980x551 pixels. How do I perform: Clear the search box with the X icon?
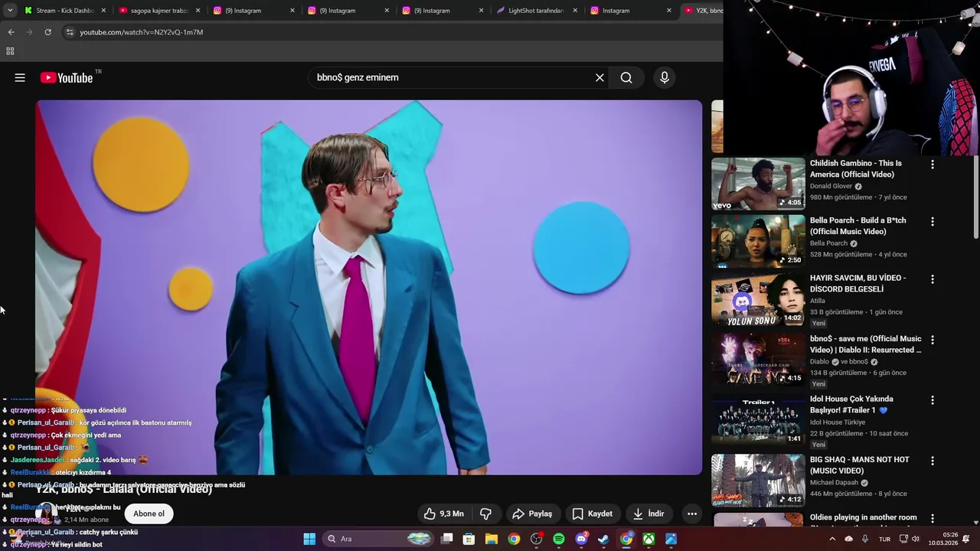[599, 77]
